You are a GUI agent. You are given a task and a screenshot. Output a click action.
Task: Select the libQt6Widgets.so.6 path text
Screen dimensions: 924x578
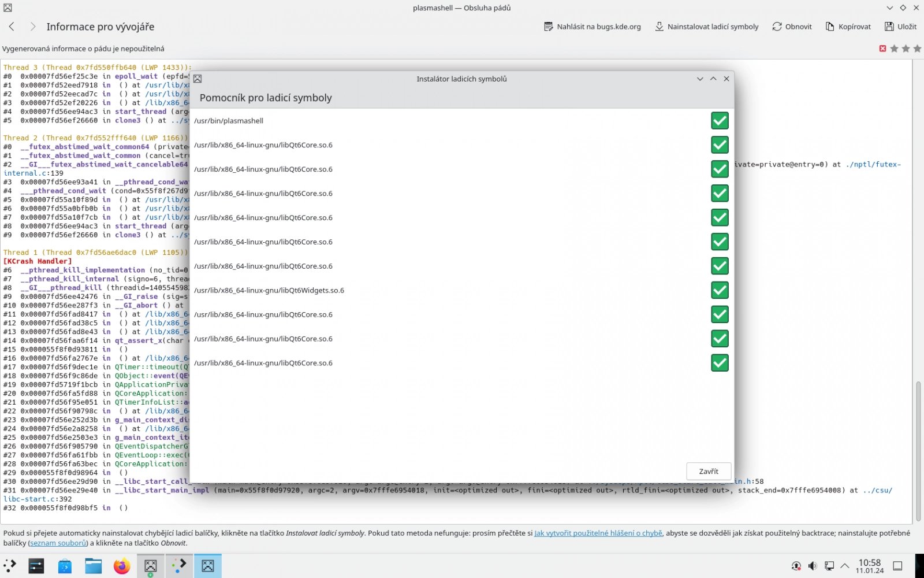269,290
